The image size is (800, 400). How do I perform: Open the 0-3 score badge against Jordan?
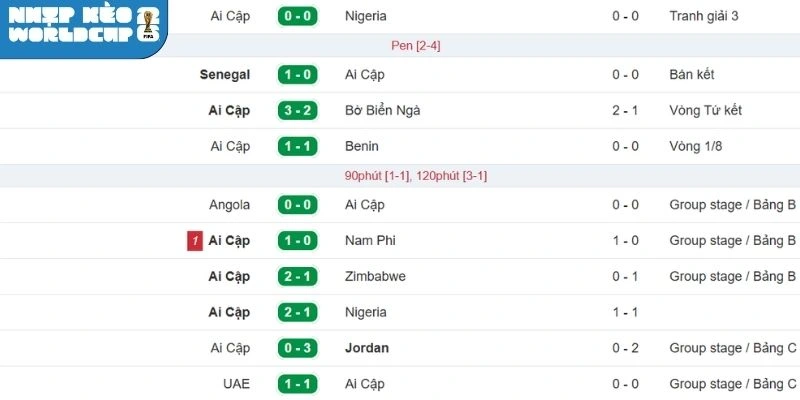pos(296,348)
